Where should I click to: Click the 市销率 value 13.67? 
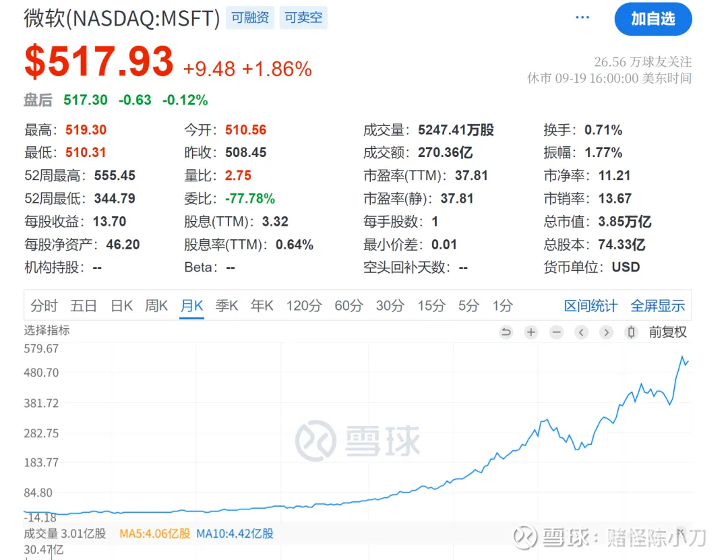click(x=615, y=198)
